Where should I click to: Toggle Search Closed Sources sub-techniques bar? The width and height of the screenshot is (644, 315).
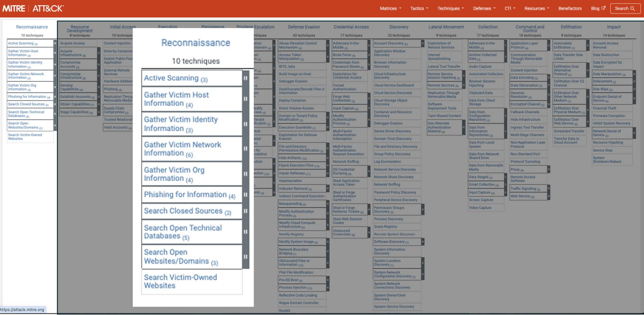pos(245,211)
